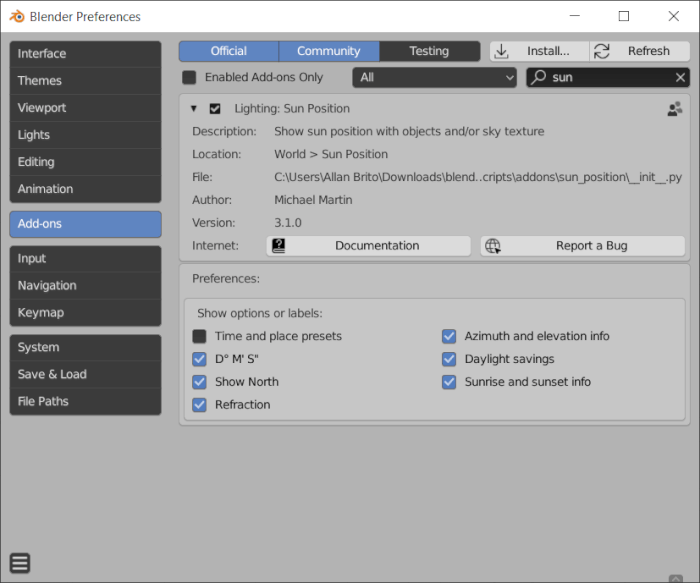The height and width of the screenshot is (583, 700).
Task: Open the Animation preferences section
Action: click(x=85, y=189)
